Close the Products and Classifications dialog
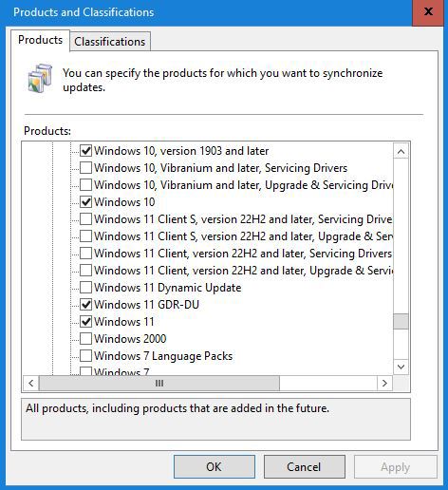Viewport: 448px width, 490px height. click(428, 12)
